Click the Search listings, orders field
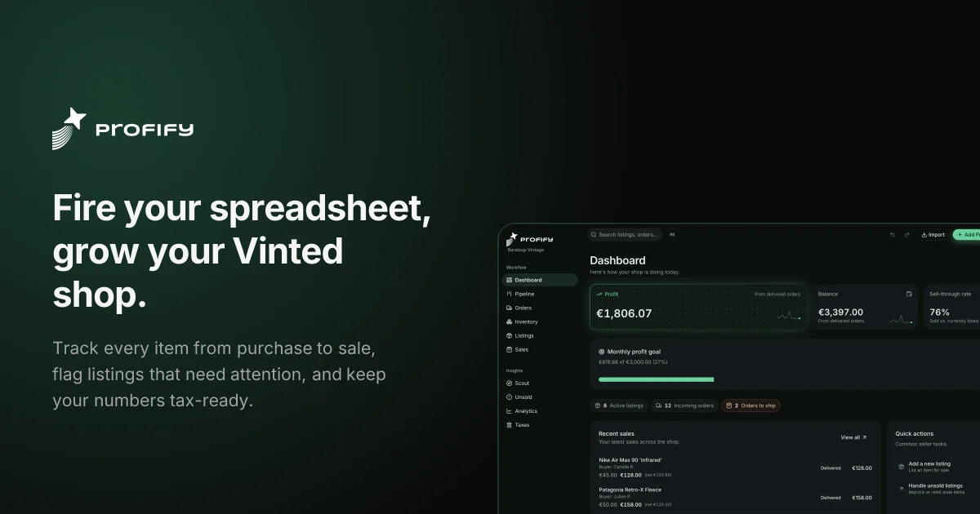 tap(625, 235)
